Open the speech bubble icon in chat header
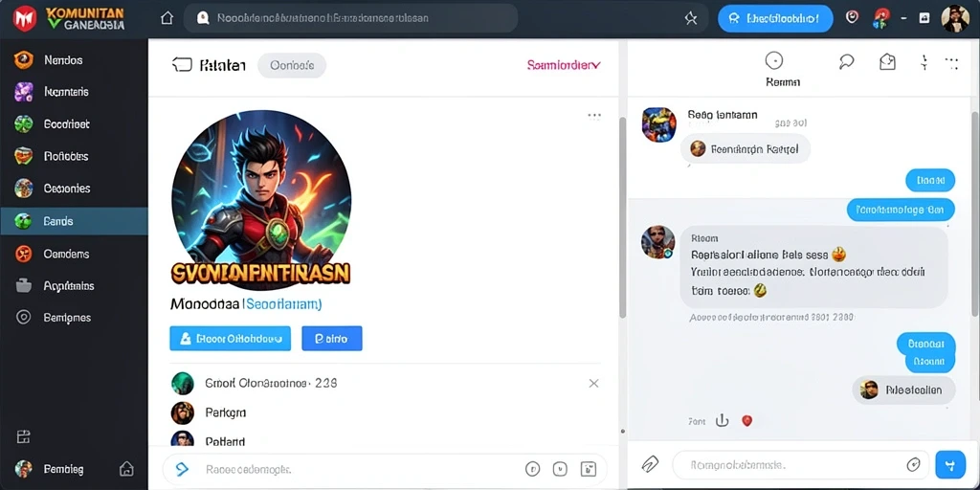Screen dimensions: 980x490 tap(847, 60)
